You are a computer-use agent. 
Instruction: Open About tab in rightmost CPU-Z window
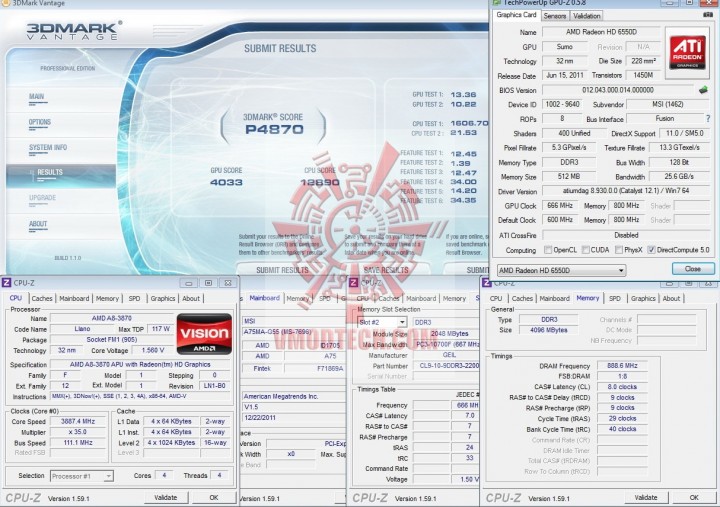coord(671,298)
